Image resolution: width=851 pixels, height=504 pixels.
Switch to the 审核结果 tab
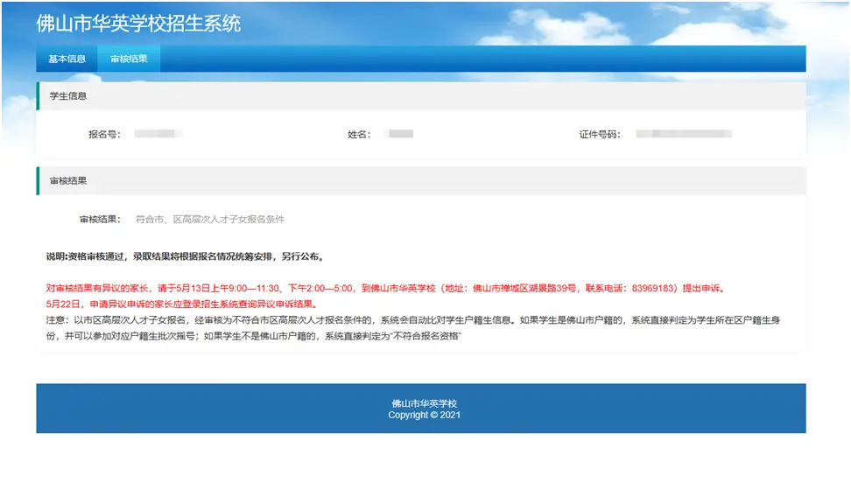point(128,59)
